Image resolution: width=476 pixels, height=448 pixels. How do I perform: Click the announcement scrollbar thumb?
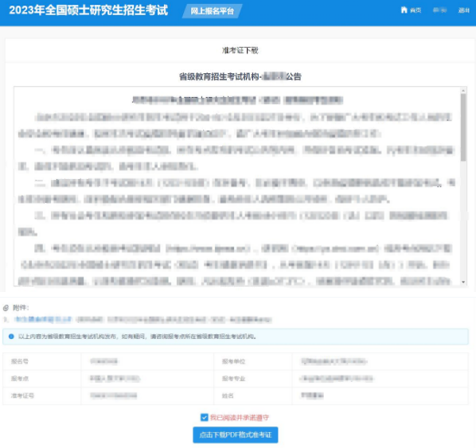(x=463, y=127)
